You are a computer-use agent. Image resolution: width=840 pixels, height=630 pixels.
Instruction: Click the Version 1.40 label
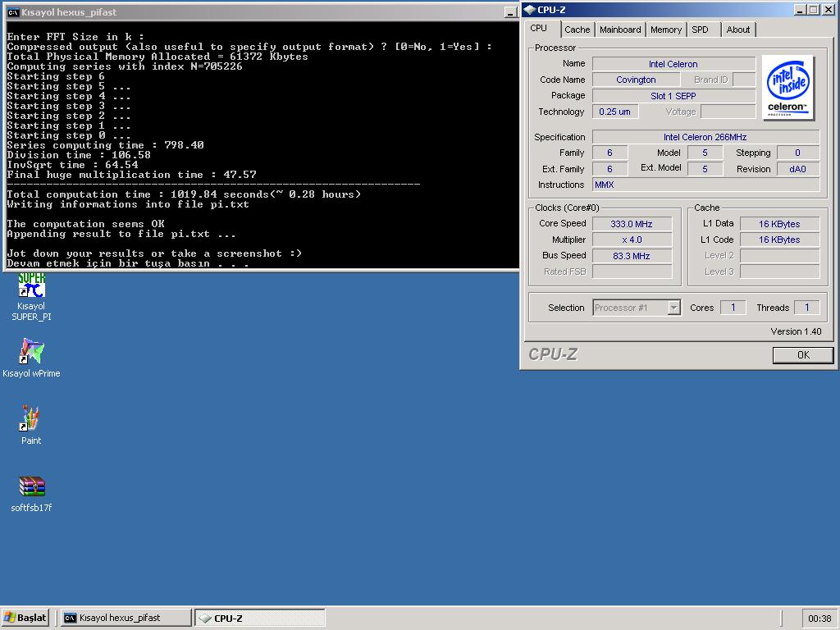796,331
